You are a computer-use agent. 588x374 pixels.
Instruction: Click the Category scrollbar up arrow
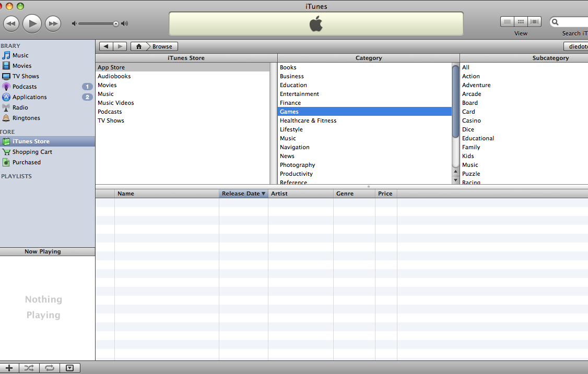click(x=456, y=172)
